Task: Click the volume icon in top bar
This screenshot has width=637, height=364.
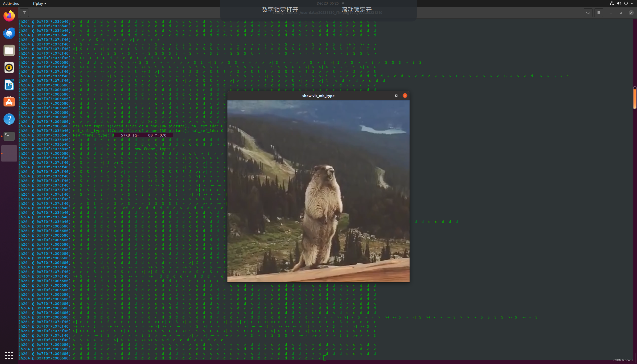Action: (619, 3)
